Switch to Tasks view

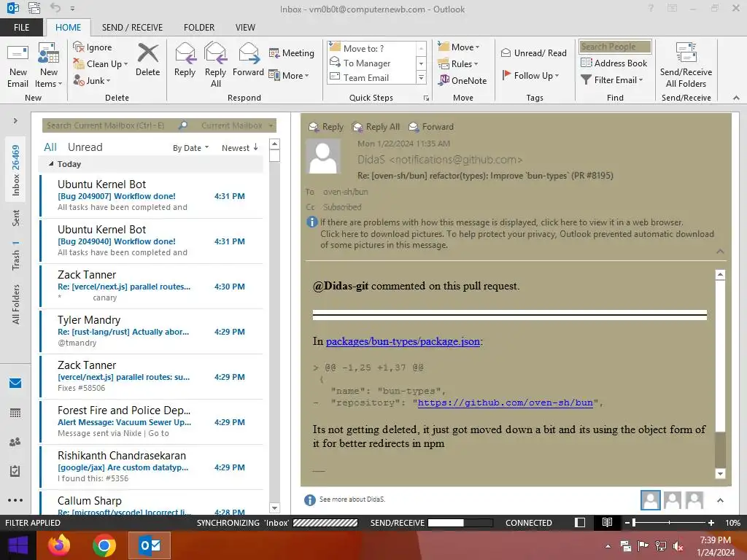pyautogui.click(x=15, y=471)
